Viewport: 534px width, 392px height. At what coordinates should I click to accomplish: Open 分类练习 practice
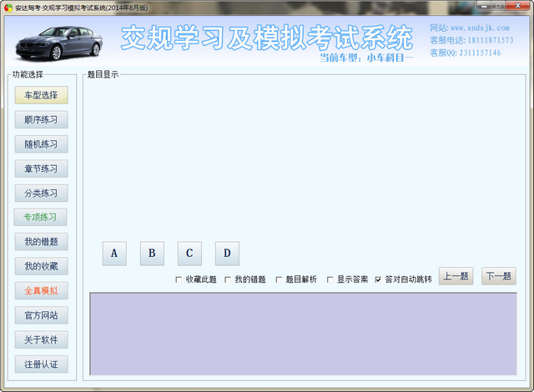(41, 193)
